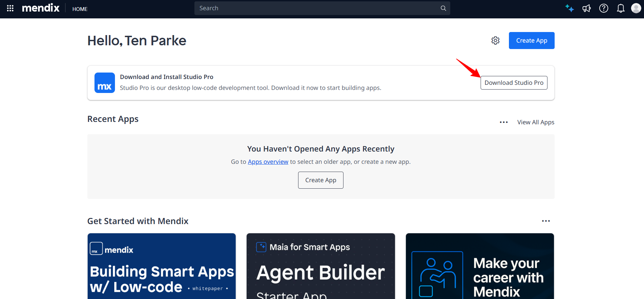Open homepage settings gear icon
The image size is (644, 299).
pos(495,41)
